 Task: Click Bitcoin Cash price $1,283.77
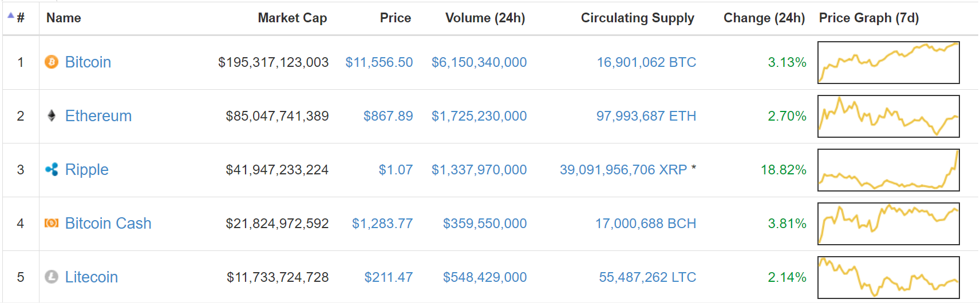coord(382,223)
